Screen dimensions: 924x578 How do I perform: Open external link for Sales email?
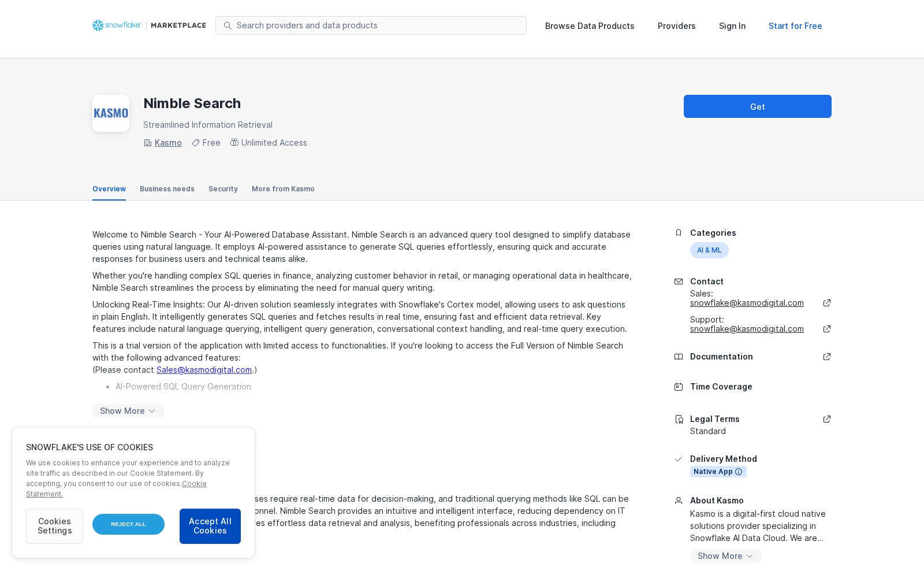click(827, 303)
